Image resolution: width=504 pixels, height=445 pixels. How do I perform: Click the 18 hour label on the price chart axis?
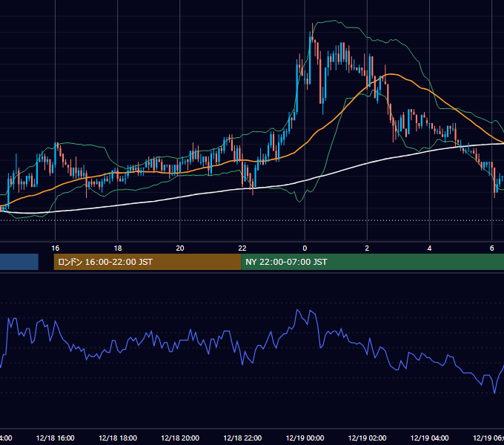(x=118, y=248)
